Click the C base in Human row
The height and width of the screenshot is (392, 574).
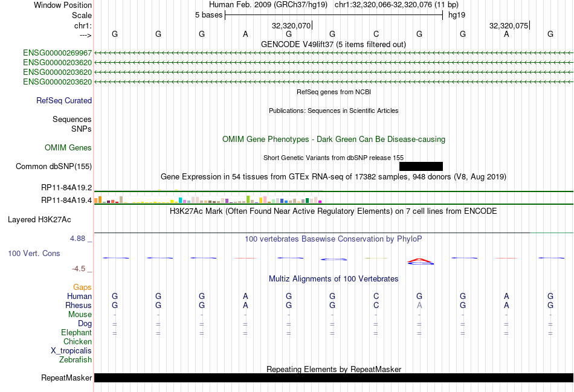click(376, 296)
